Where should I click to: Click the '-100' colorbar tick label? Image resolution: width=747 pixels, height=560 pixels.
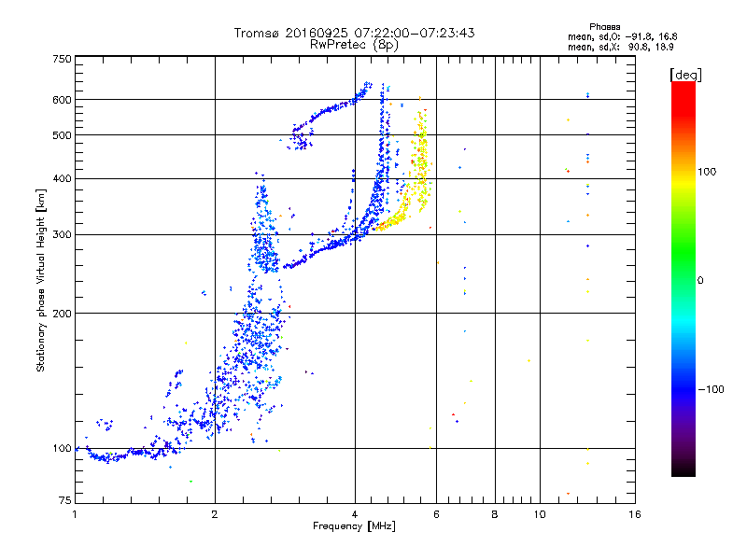pos(712,389)
